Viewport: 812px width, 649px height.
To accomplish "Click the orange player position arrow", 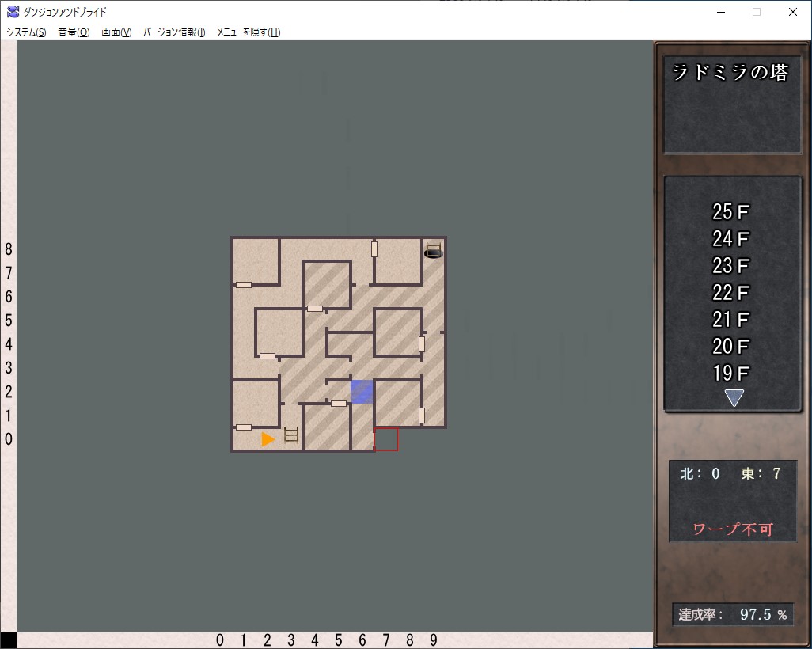I will [268, 439].
